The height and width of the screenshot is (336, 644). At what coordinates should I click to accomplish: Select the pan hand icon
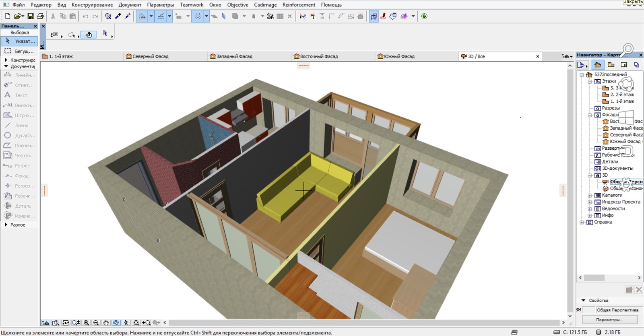[x=106, y=323]
